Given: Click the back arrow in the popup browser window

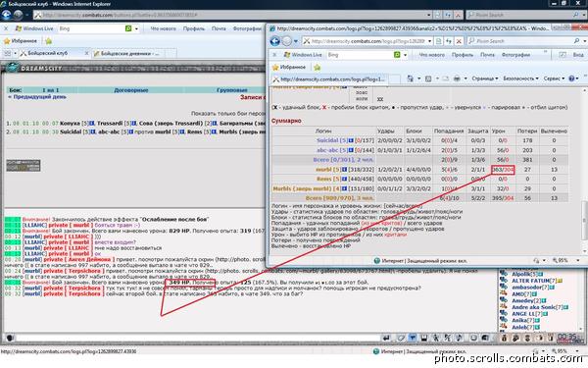Looking at the screenshot, I should click(x=274, y=41).
